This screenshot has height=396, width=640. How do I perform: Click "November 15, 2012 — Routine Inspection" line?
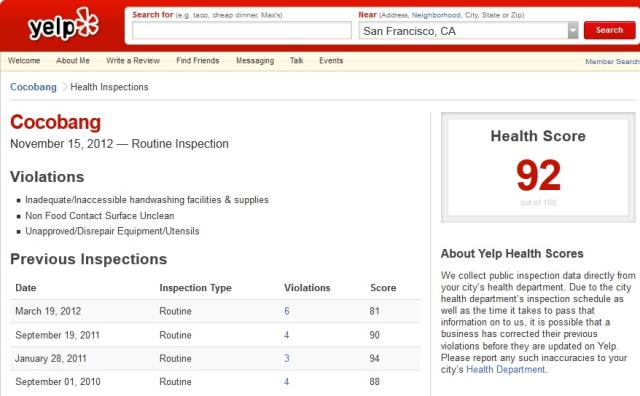(119, 144)
